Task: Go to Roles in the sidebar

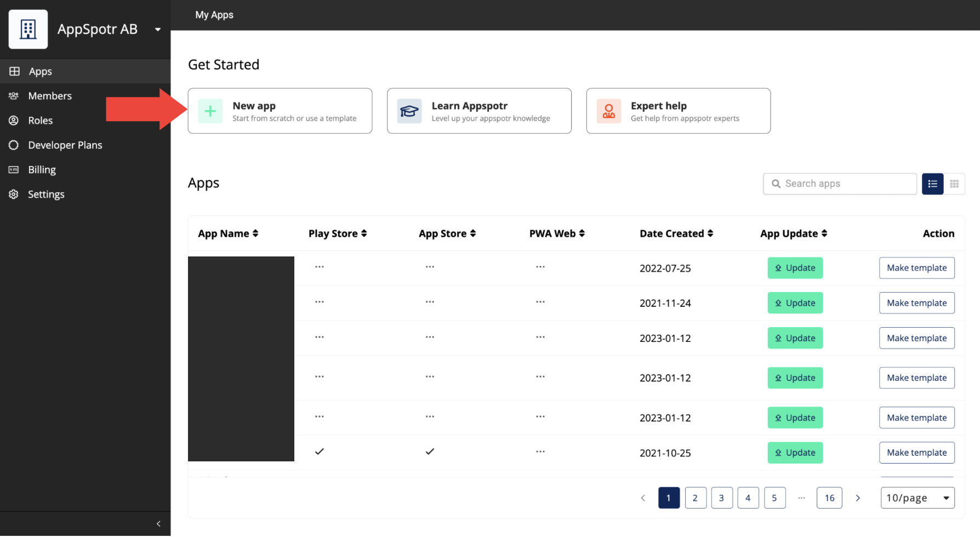Action: 85,121
